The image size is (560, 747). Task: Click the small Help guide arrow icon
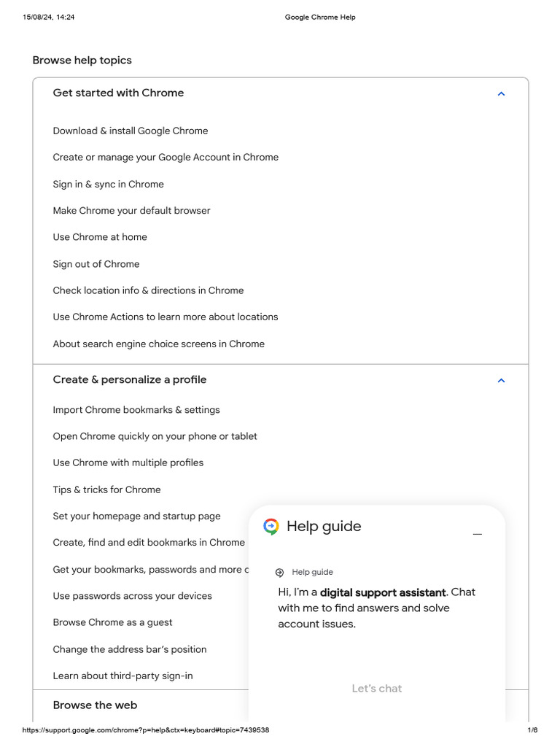click(x=279, y=573)
